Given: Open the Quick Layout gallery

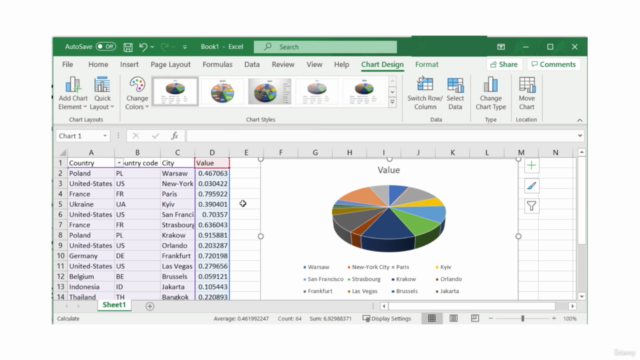Looking at the screenshot, I should [102, 93].
